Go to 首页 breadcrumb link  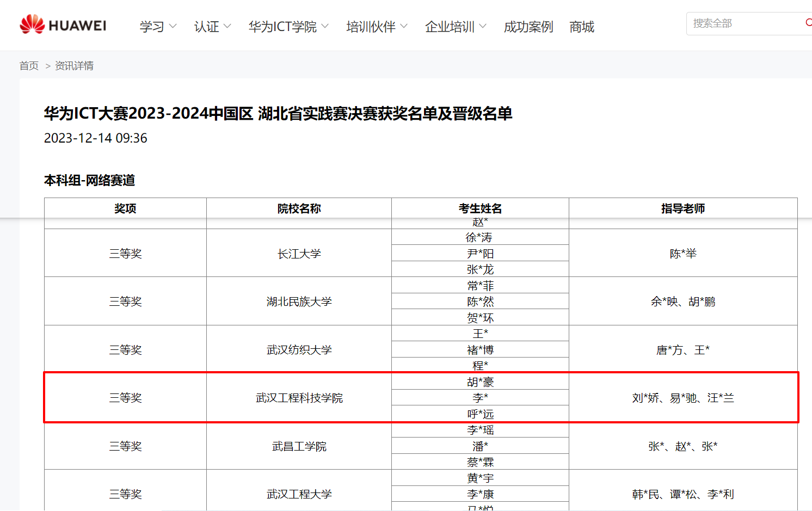click(29, 66)
